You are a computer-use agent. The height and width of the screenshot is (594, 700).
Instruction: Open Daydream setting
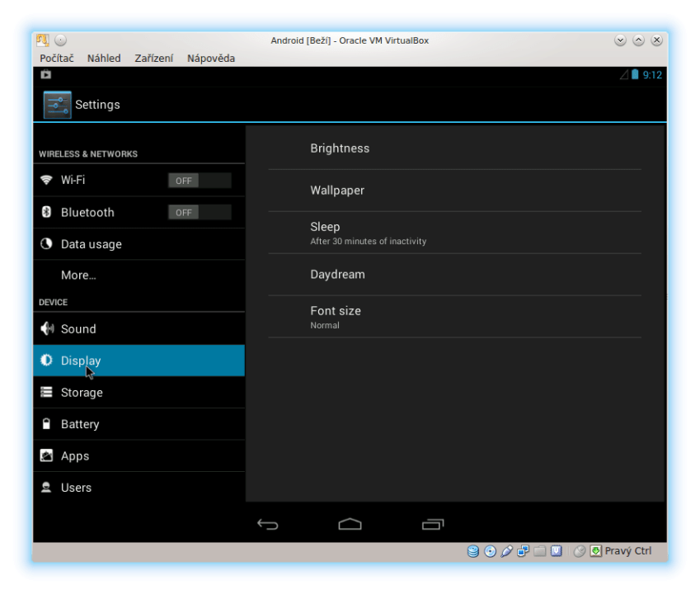click(x=454, y=274)
